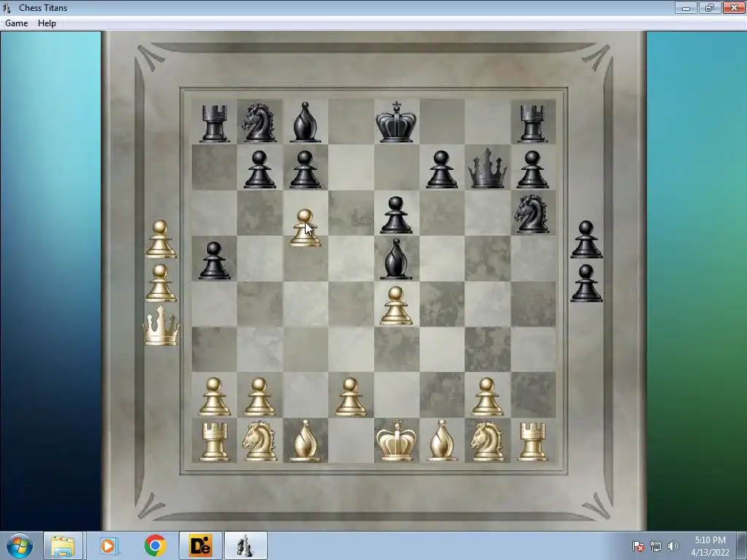Click the upper captured white pawn
Screen dimensions: 747x560
click(x=160, y=239)
